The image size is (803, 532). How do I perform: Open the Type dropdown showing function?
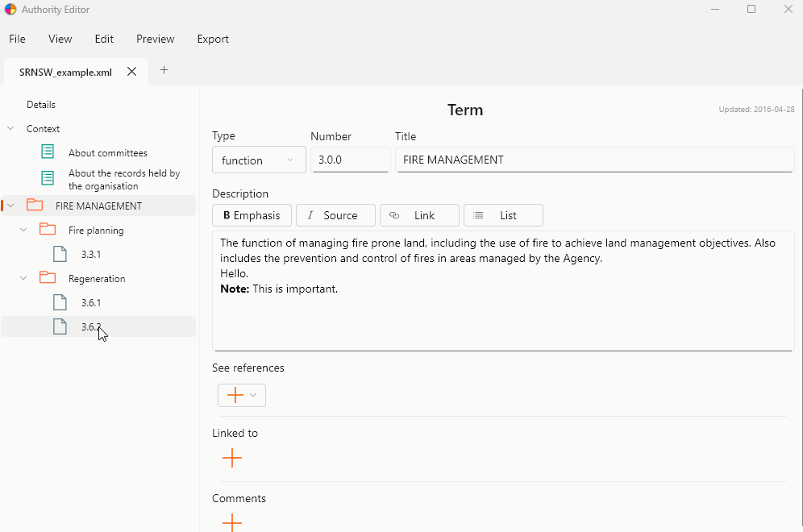click(259, 160)
